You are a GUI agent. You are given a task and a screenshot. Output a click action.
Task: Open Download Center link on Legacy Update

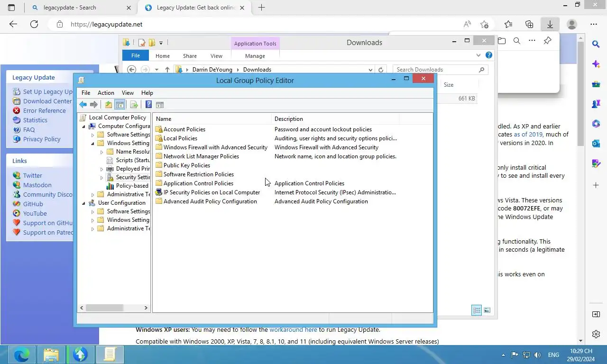47,101
